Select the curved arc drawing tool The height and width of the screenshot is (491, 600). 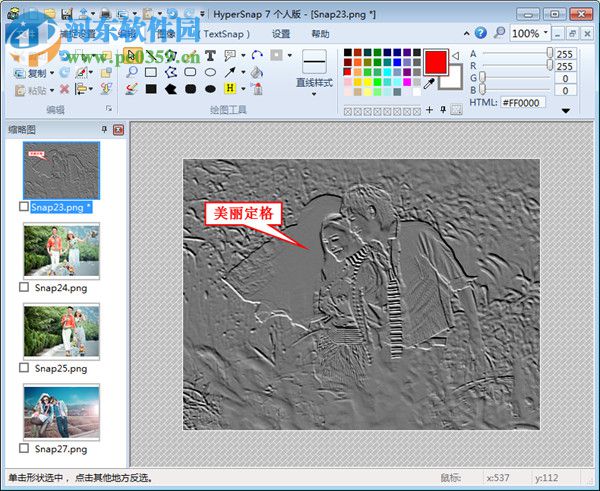pyautogui.click(x=258, y=56)
